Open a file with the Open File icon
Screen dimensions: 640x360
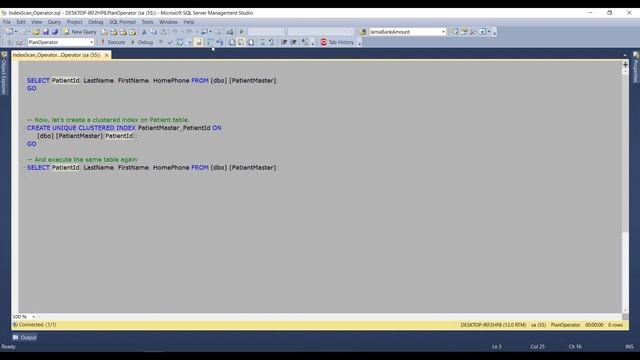36,32
